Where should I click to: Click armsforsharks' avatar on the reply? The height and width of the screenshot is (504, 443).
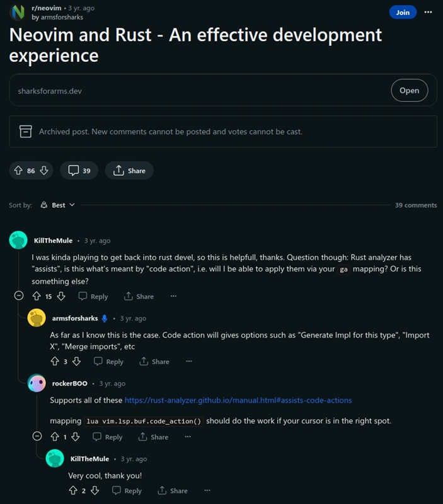(35, 319)
